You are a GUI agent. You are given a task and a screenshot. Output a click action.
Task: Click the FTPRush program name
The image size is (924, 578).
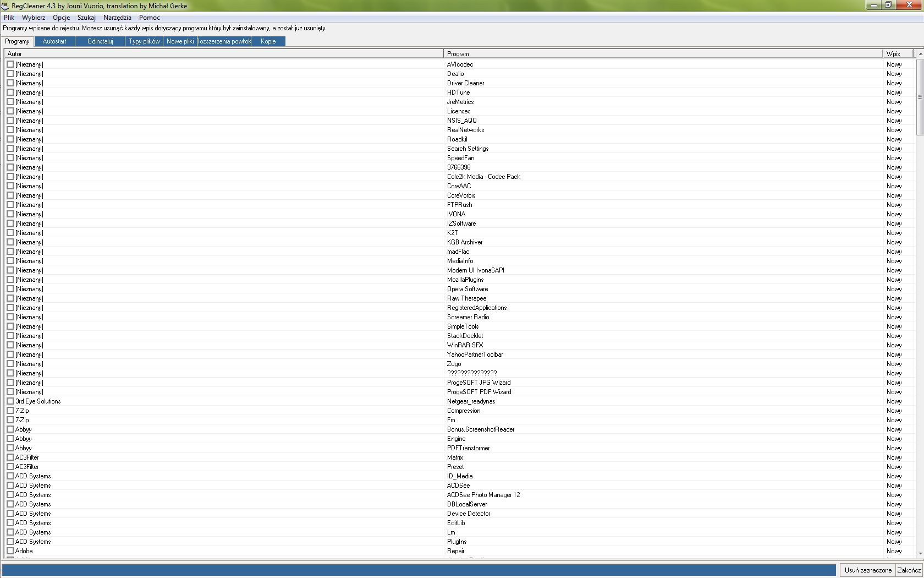(x=459, y=205)
